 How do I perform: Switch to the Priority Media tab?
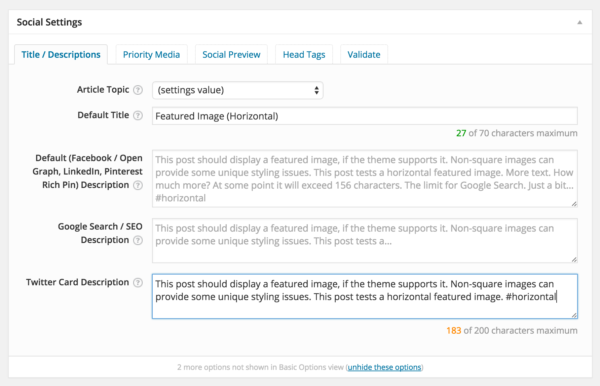151,55
